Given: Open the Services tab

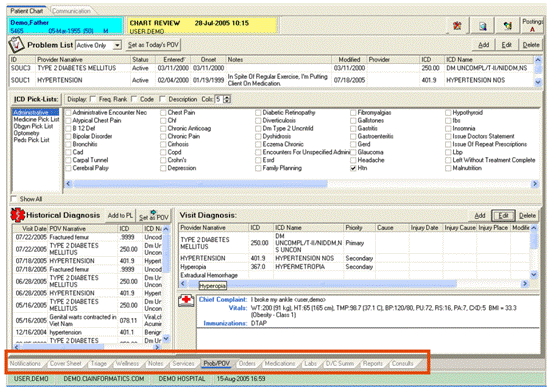Looking at the screenshot, I should click(x=183, y=363).
